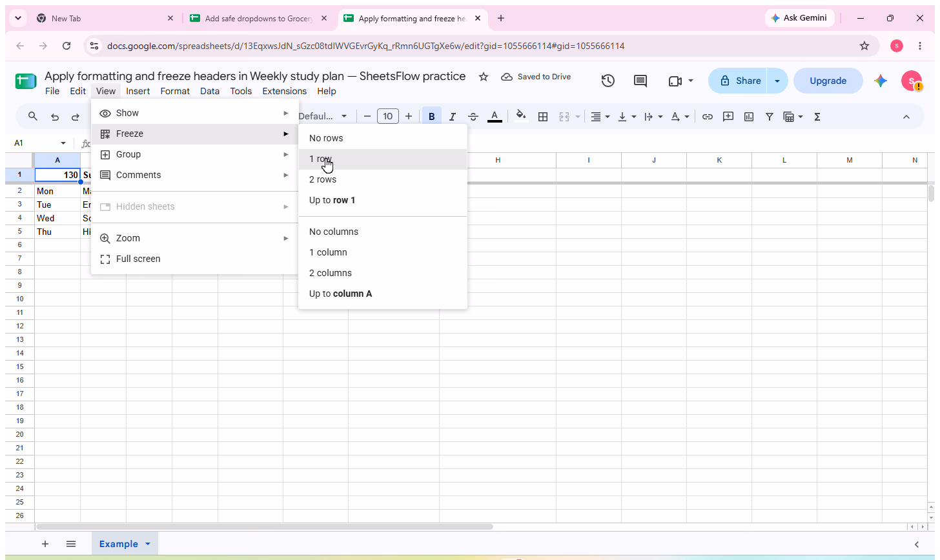
Task: Open the Search the menus tool
Action: [33, 117]
